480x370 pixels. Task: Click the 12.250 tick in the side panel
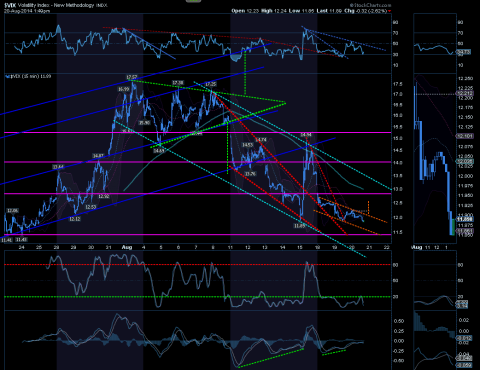click(465, 79)
